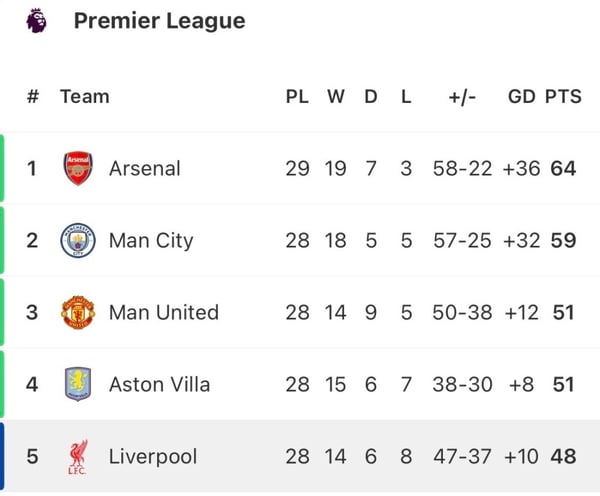Click the Team column header
This screenshot has width=600, height=496.
[85, 97]
